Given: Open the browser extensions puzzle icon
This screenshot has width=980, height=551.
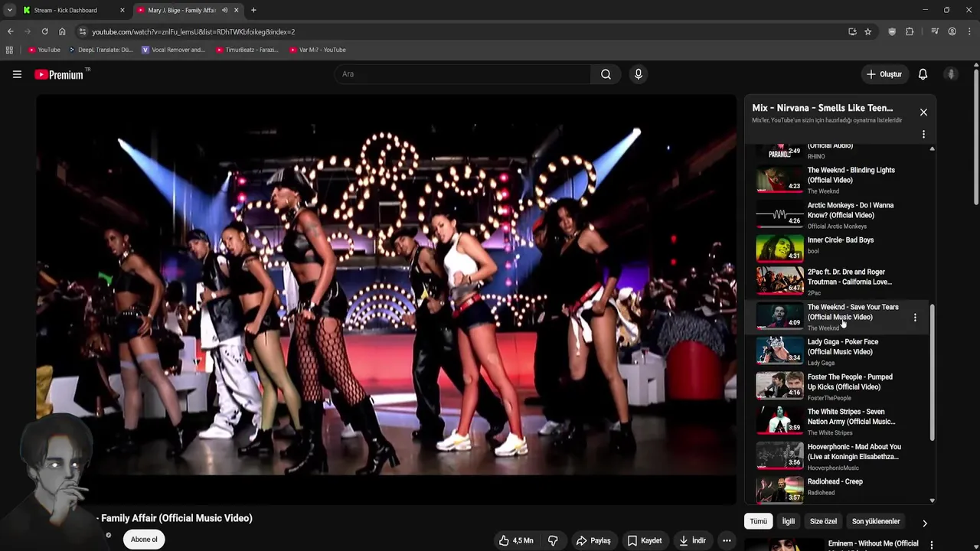Looking at the screenshot, I should [910, 31].
